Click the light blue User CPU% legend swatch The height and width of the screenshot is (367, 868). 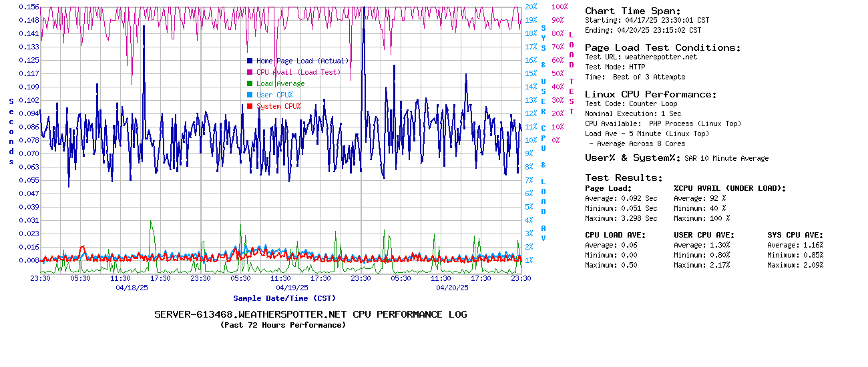pos(250,95)
